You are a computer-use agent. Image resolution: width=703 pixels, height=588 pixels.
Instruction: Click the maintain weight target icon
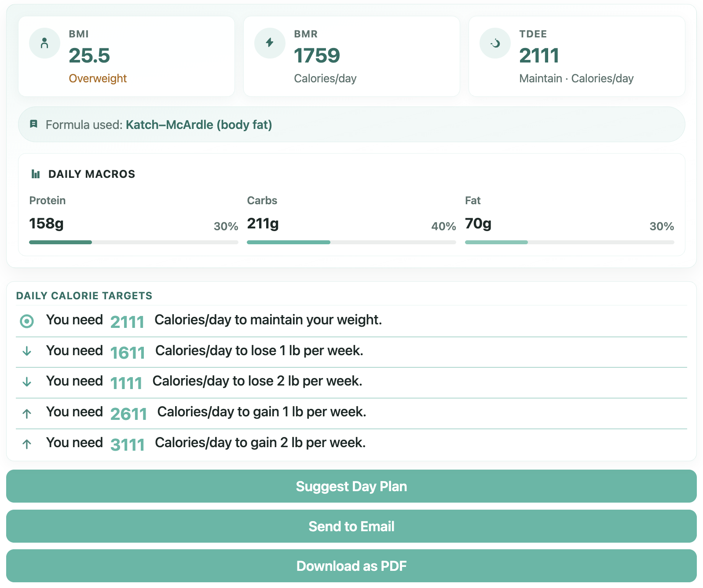[x=27, y=321]
